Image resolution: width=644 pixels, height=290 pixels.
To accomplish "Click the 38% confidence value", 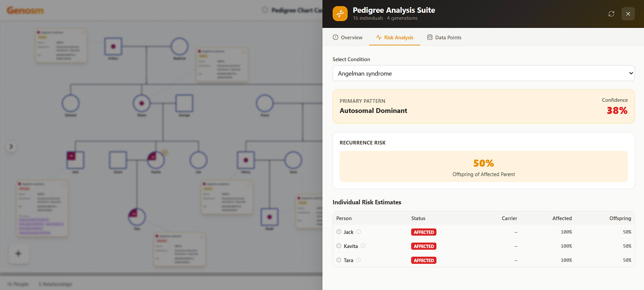I will (x=617, y=111).
